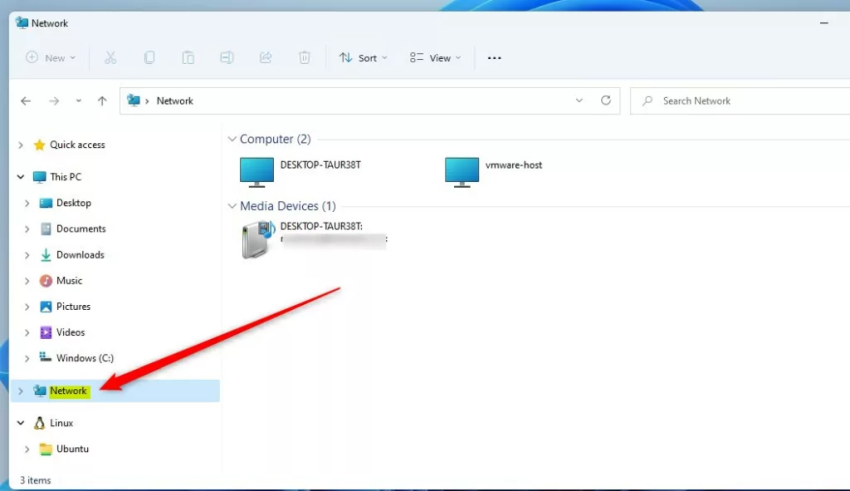This screenshot has width=850, height=491.
Task: Select DESKTOP-TAUR38T media device icon
Action: [x=258, y=239]
